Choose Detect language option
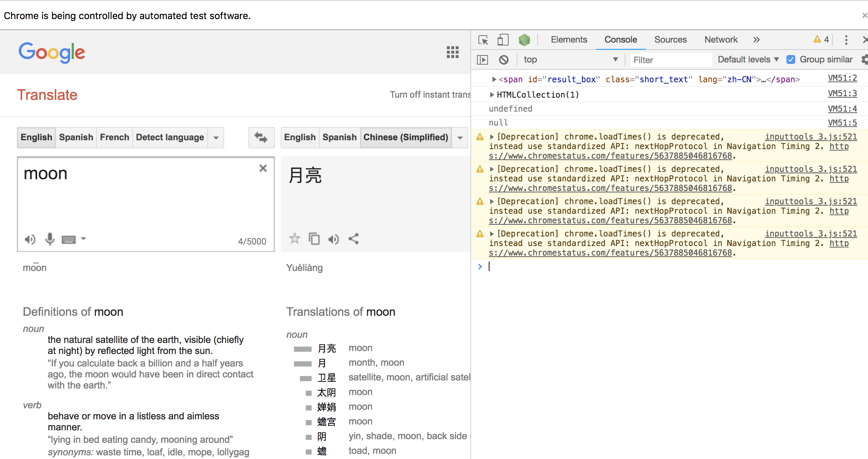 [170, 137]
